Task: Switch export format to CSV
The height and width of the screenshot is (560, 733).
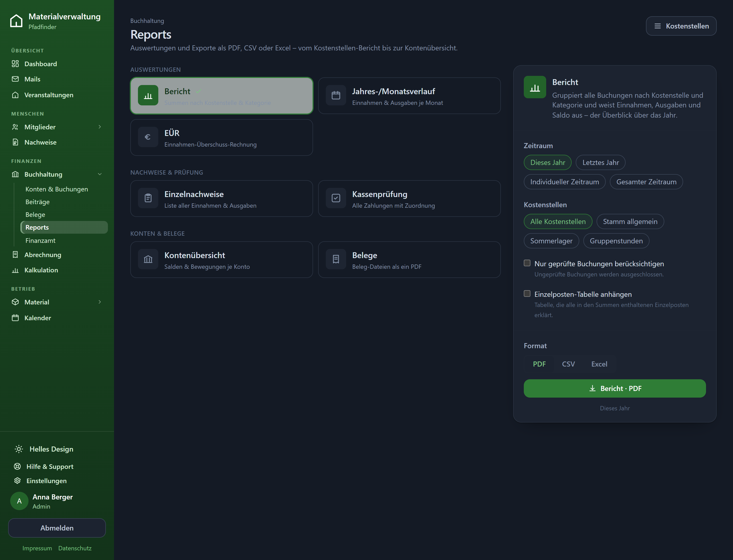Action: [568, 364]
